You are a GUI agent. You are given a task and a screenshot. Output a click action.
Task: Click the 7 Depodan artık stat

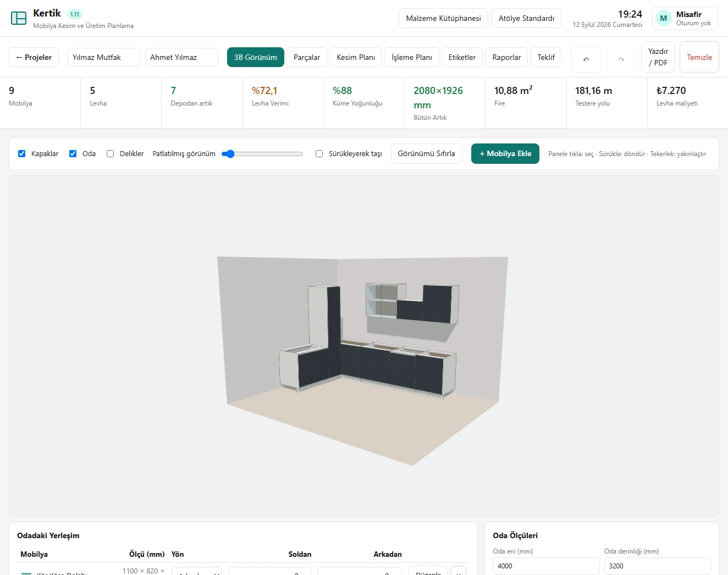click(202, 103)
